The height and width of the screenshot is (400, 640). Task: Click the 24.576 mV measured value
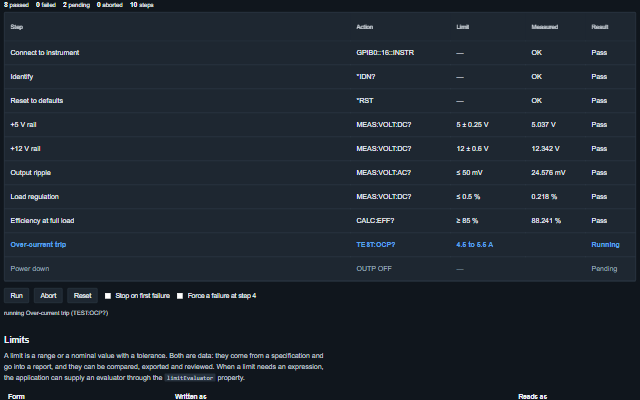pos(548,173)
